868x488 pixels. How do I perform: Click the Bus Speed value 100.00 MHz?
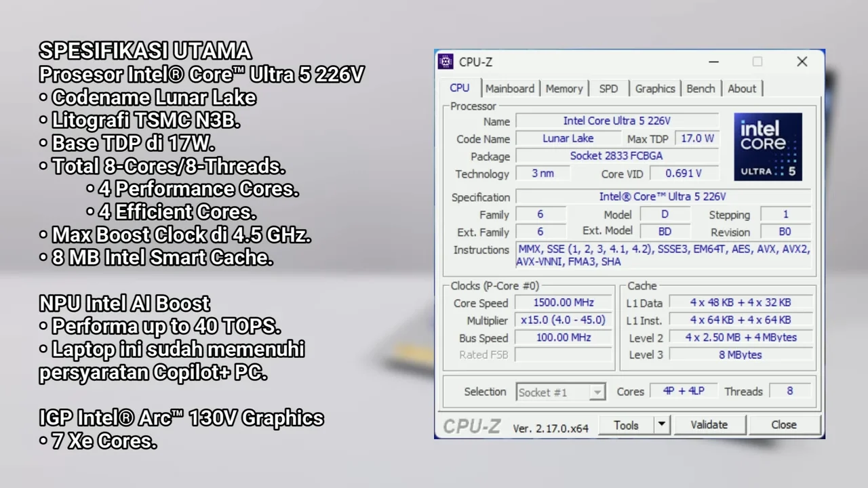(564, 338)
